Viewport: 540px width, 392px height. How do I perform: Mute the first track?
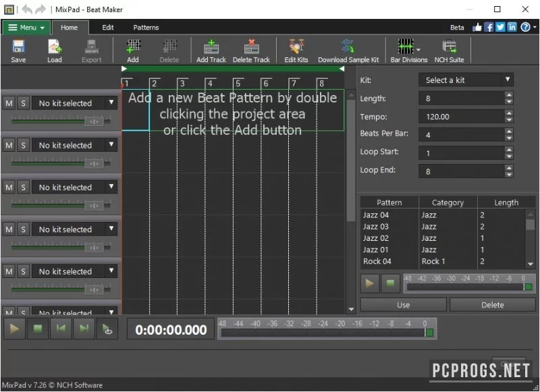(9, 103)
